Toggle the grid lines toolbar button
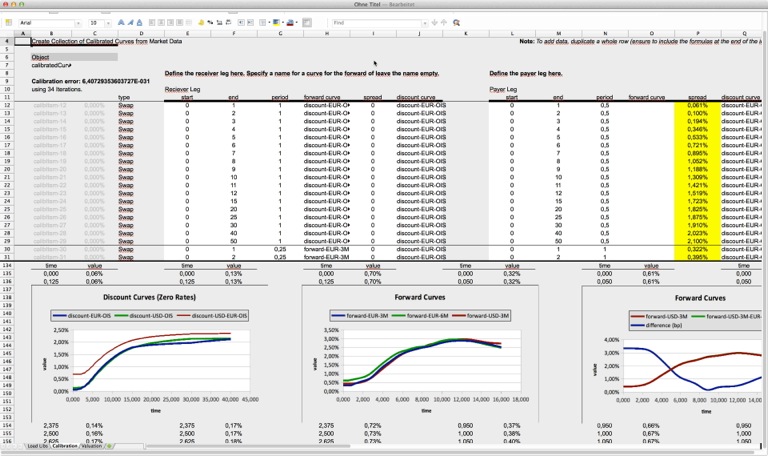The image size is (768, 456). [307, 23]
